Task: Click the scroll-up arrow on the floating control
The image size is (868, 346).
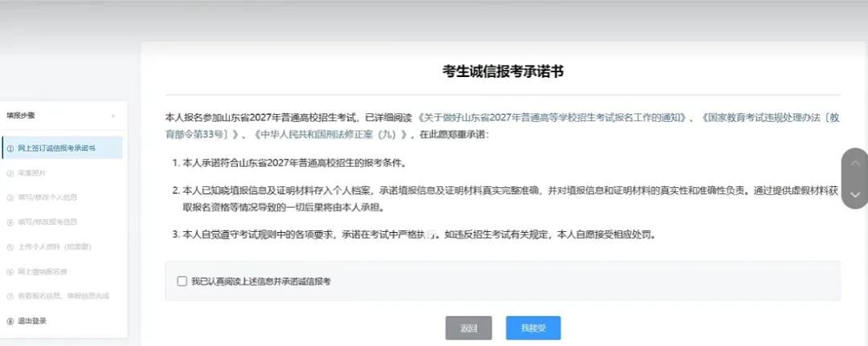Action: 854,164
